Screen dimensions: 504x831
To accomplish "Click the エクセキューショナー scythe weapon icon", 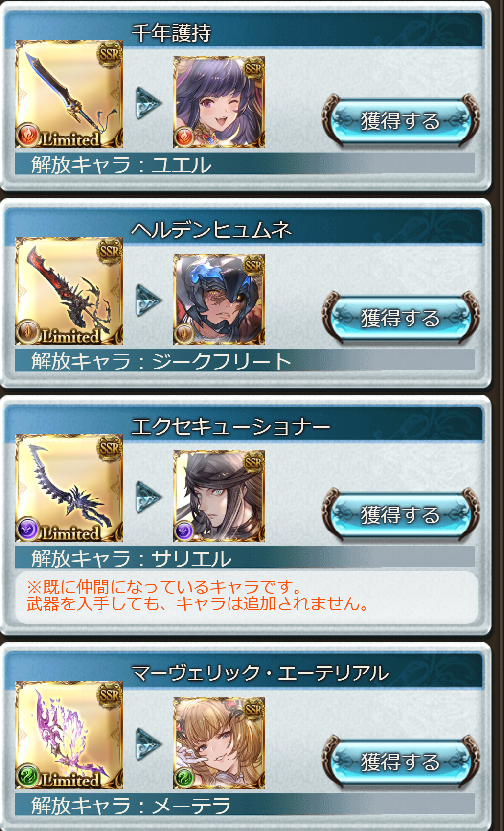I will [69, 488].
